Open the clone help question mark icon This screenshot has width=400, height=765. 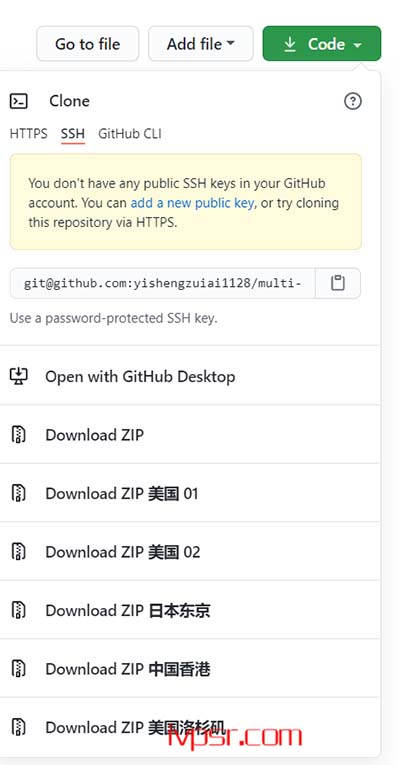(353, 101)
